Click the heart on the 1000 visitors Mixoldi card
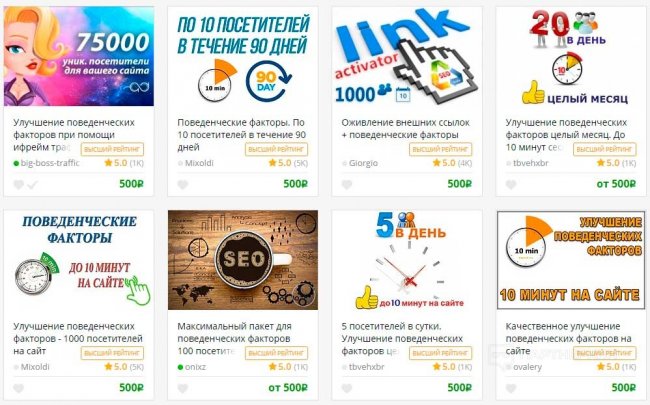650x405 pixels. [18, 388]
